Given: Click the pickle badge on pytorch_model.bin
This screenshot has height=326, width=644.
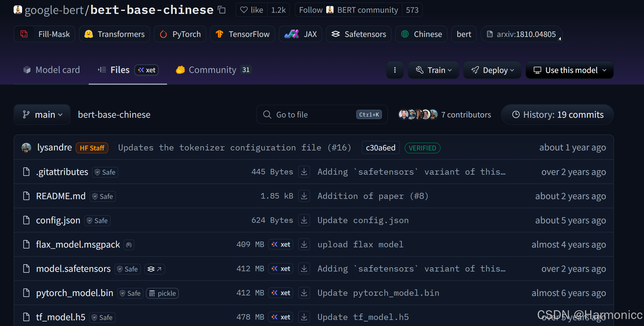Looking at the screenshot, I should (x=163, y=293).
